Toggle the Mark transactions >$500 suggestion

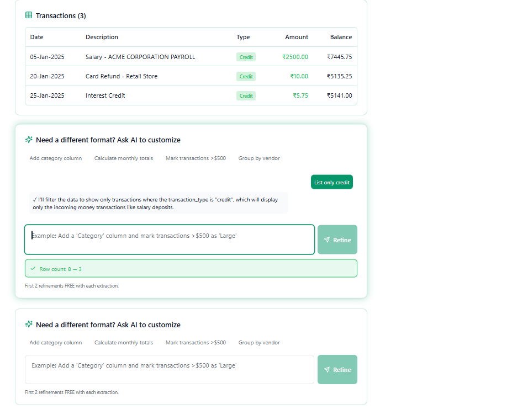click(x=196, y=158)
